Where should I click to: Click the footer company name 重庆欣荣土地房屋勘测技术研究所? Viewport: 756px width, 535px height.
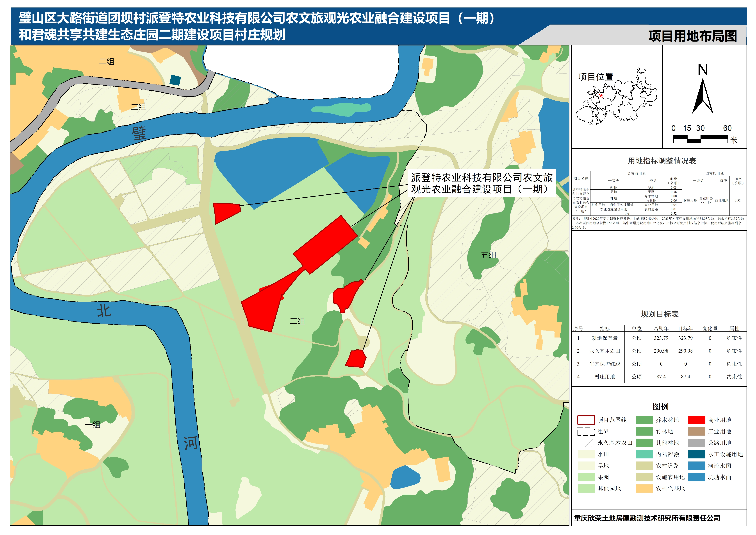coord(647,518)
